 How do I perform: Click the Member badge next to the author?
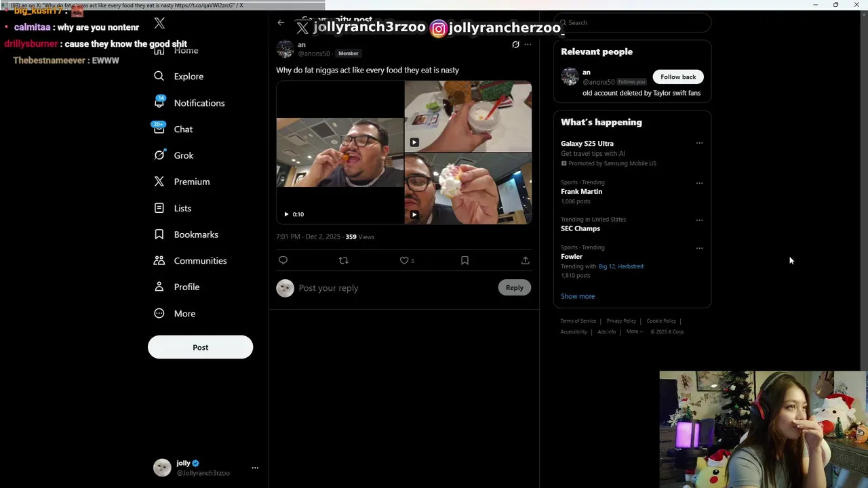click(x=348, y=54)
